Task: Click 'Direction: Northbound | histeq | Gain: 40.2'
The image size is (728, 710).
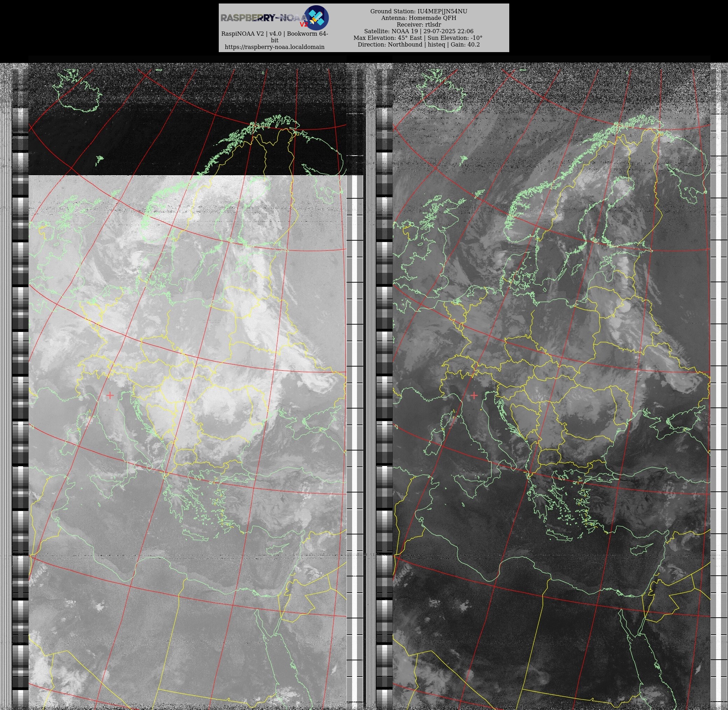Action: [419, 44]
